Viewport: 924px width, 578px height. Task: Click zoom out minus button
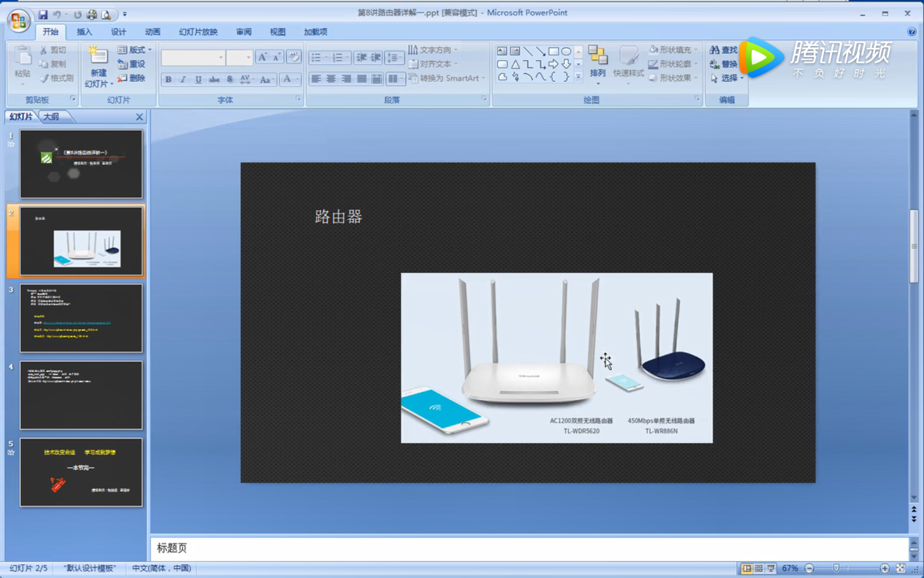point(809,568)
